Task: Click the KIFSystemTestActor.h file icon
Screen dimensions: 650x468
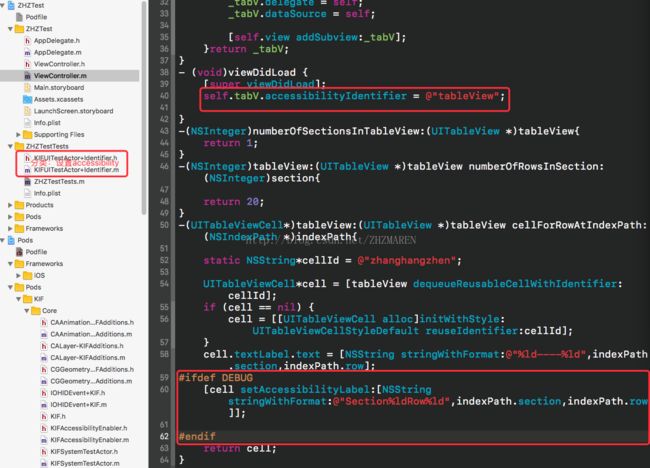Action: (x=44, y=451)
